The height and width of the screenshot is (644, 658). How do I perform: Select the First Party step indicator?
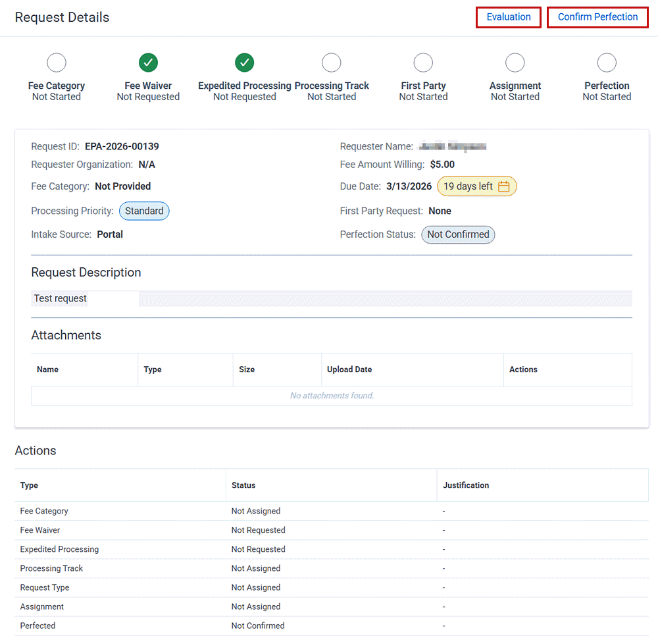pos(422,62)
